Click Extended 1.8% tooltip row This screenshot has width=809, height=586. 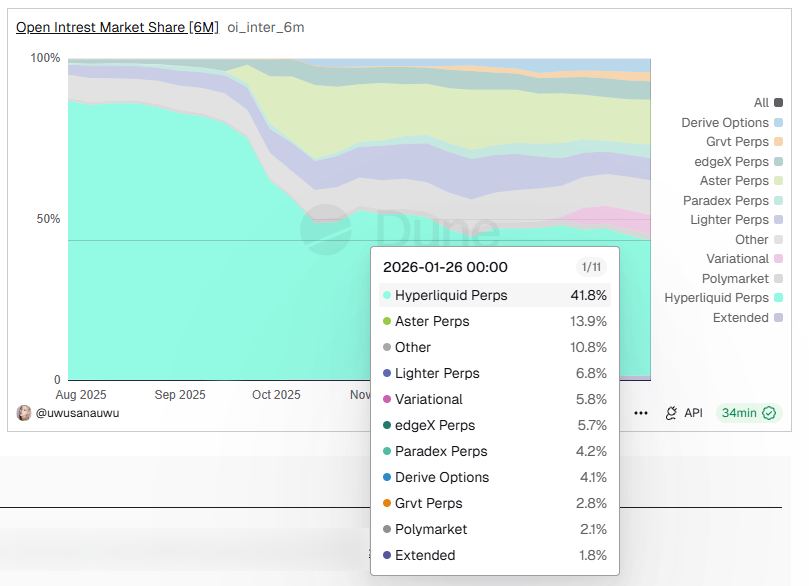pyautogui.click(x=495, y=555)
